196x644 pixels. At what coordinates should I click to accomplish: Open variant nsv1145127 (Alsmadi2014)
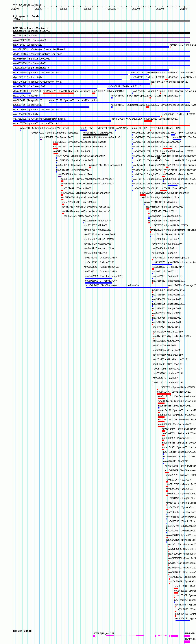tap(168, 267)
